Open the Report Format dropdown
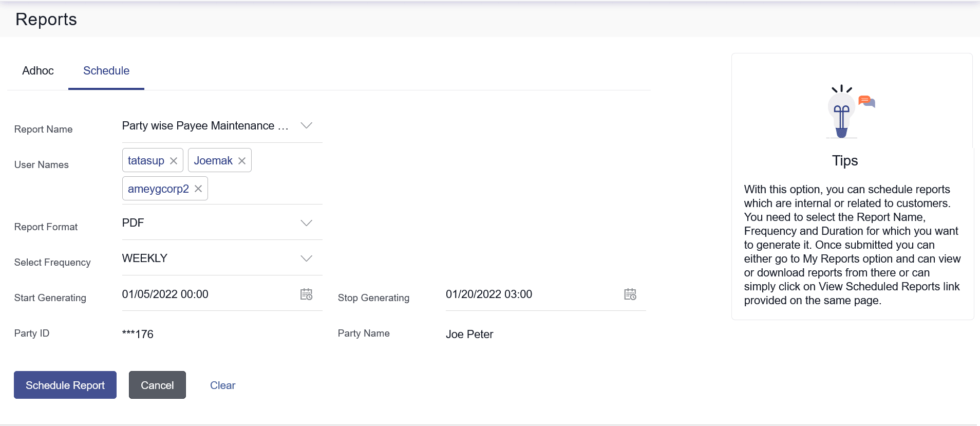The image size is (980, 426). (x=306, y=223)
